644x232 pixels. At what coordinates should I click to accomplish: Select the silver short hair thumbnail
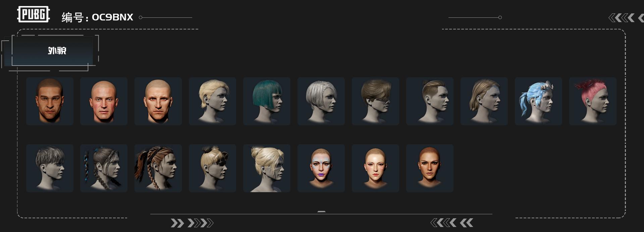321,101
